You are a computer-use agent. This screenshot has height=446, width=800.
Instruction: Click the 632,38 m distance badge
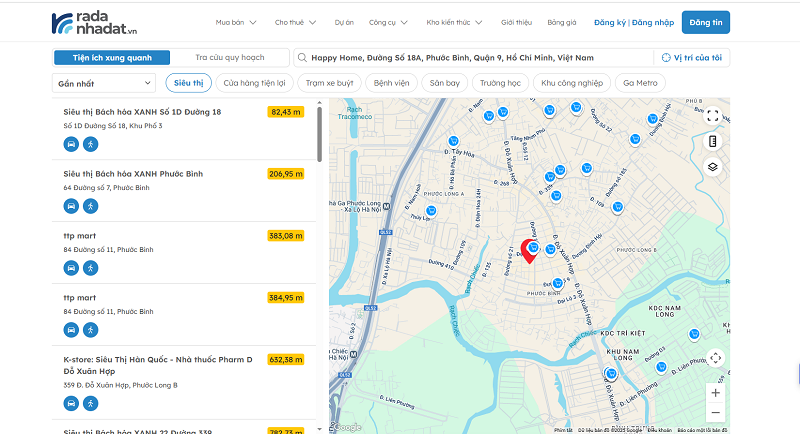[286, 360]
